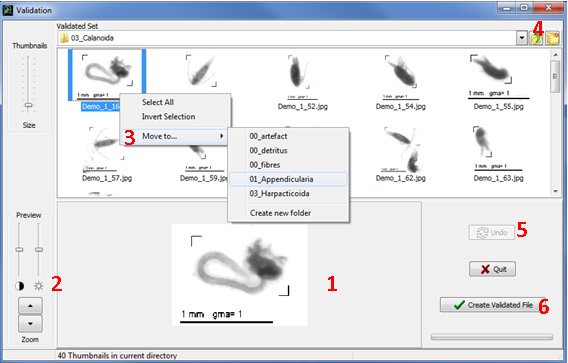Screen dimensions: 568x363
Task: Click the open folder icon beside dropdown
Action: [536, 38]
